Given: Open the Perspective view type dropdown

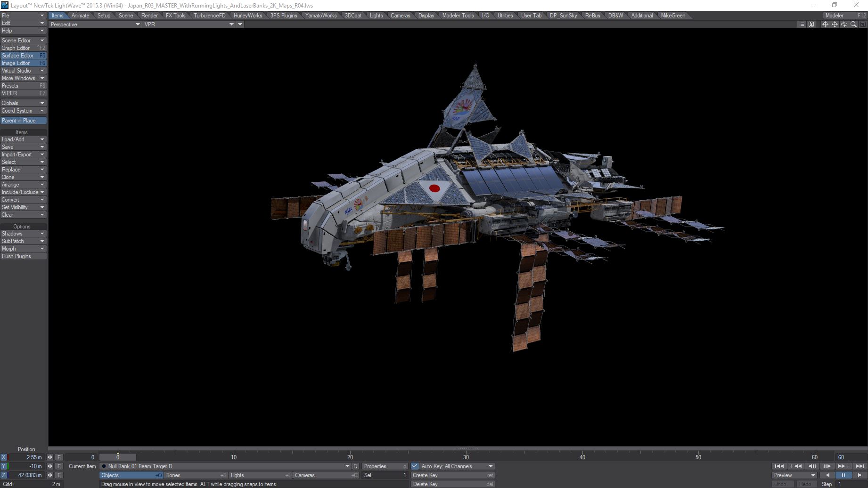Looking at the screenshot, I should pyautogui.click(x=95, y=24).
